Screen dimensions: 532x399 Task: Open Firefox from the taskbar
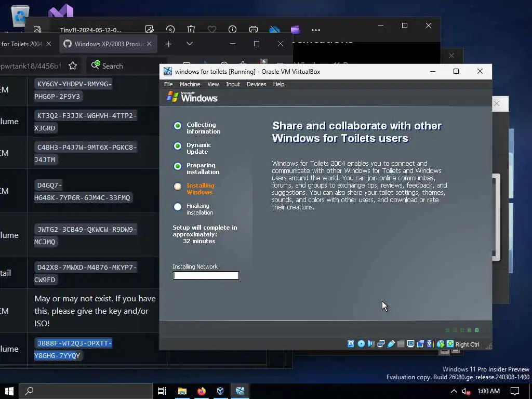(x=202, y=391)
